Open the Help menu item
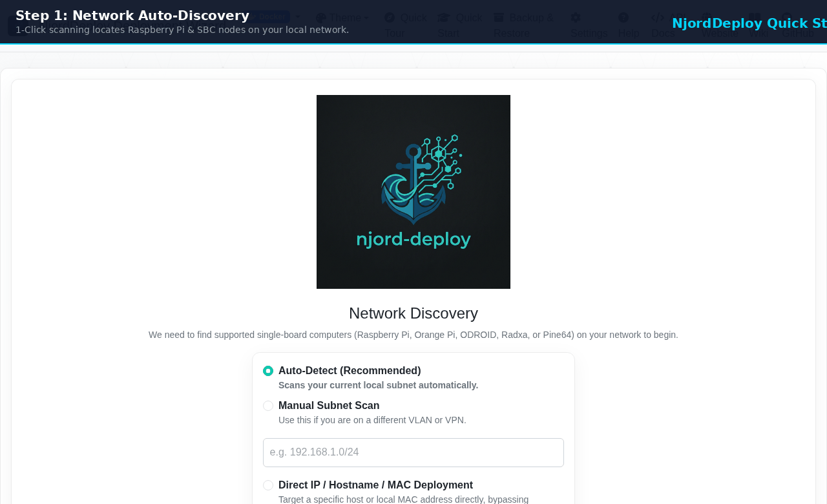827x504 pixels. pos(629,25)
